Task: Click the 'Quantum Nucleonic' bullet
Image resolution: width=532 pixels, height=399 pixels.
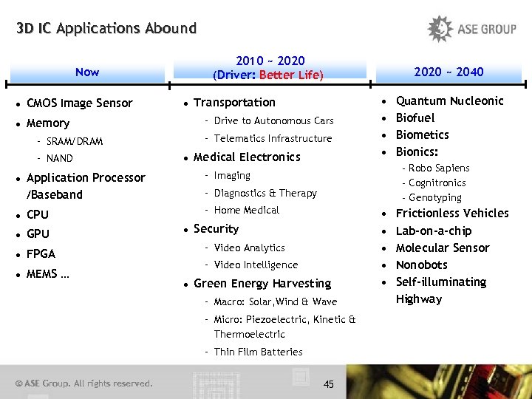Action: (x=449, y=101)
